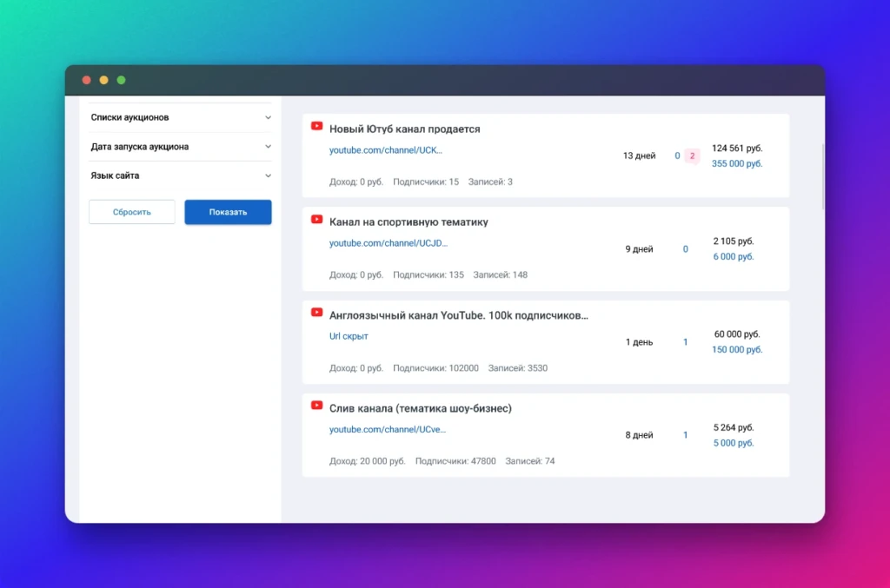This screenshot has width=890, height=588.
Task: Click "Записей: 148" text
Action: (x=500, y=274)
